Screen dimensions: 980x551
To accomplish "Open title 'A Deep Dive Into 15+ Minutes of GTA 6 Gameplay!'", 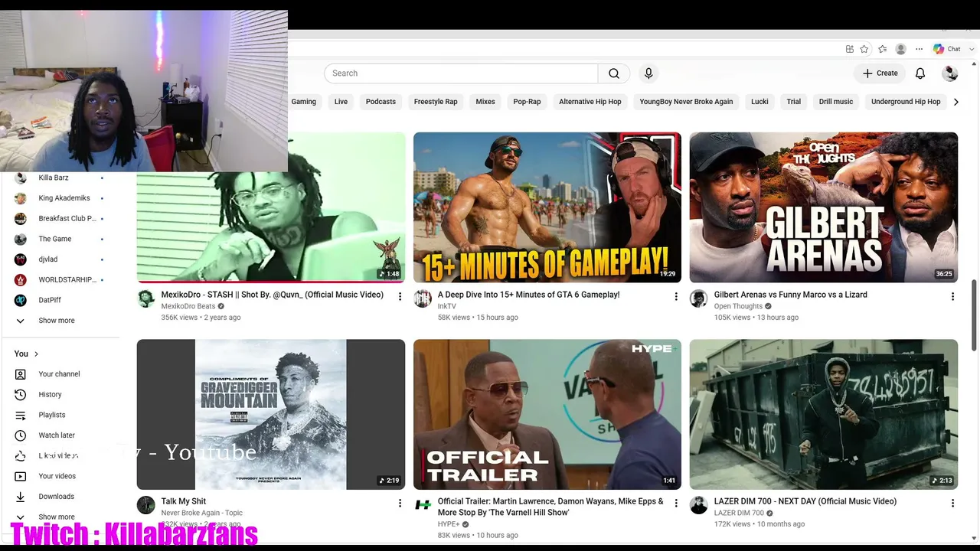I will [x=528, y=295].
